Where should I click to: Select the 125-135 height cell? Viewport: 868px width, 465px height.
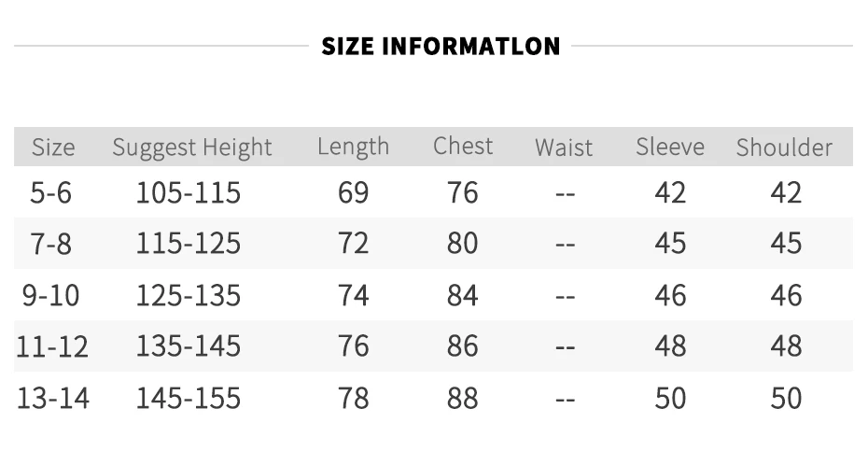[x=189, y=295]
